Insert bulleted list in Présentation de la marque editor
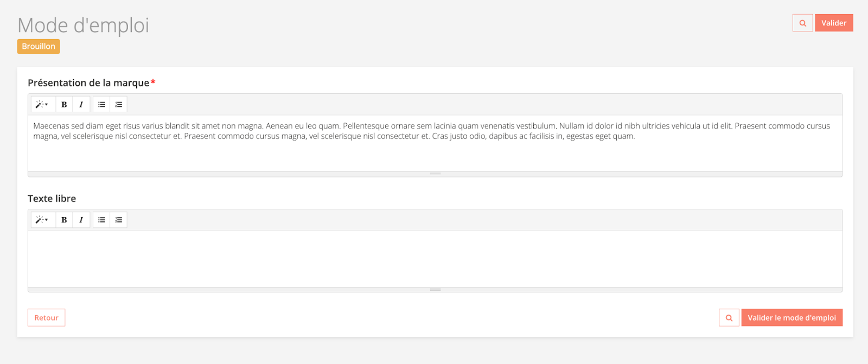The width and height of the screenshot is (868, 364). coord(101,105)
